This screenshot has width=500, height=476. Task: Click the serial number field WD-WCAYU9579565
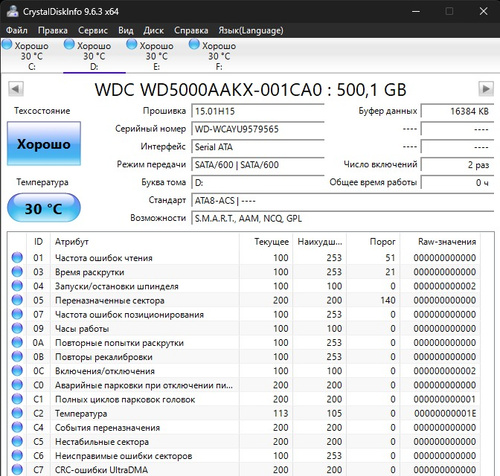258,129
